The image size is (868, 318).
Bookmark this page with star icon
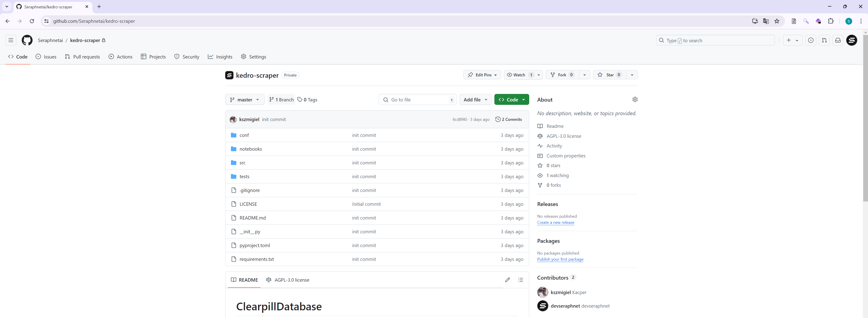[x=777, y=21]
